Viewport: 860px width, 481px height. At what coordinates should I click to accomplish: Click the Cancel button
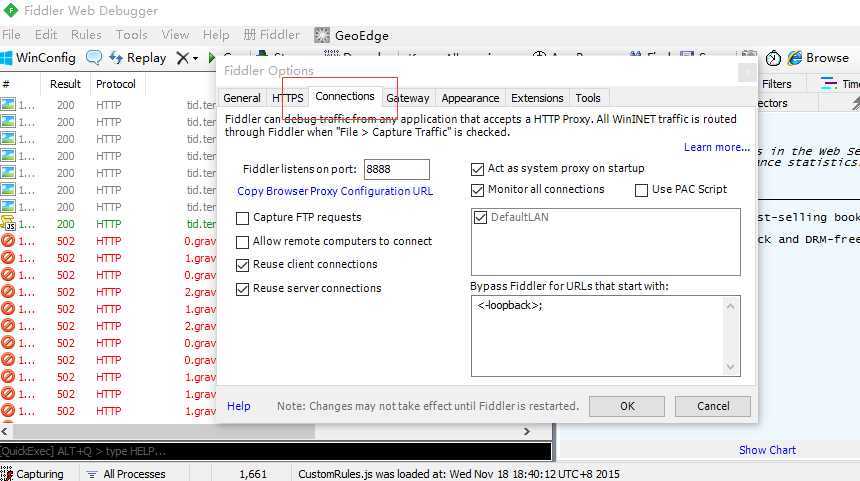(712, 406)
